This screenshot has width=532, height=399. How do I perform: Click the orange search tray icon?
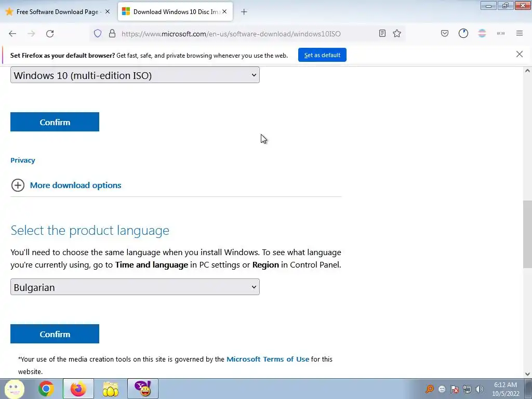tap(430, 389)
